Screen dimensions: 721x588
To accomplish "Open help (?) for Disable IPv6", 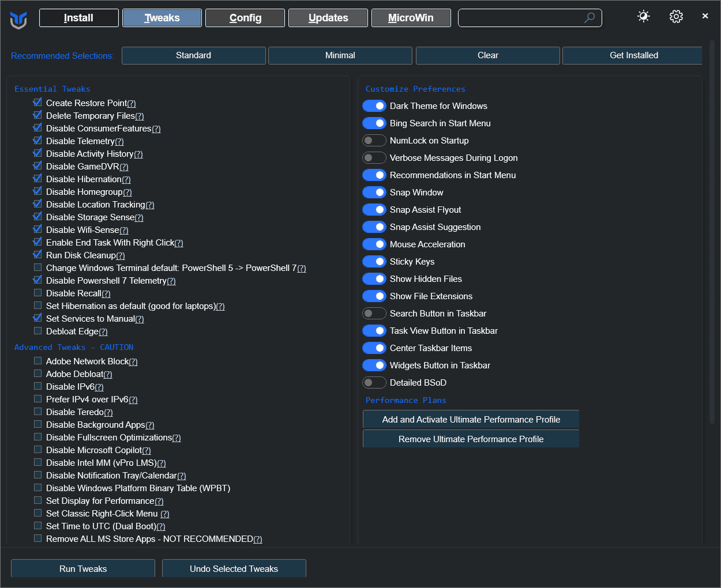I will [x=99, y=387].
